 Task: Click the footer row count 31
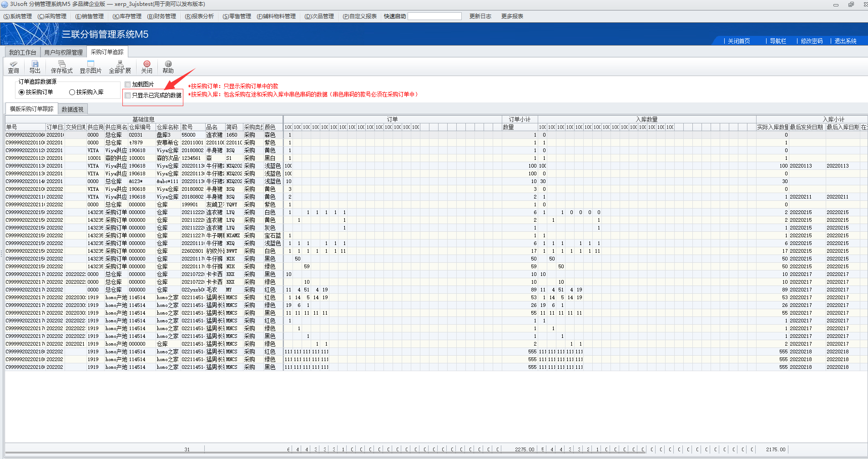[187, 449]
